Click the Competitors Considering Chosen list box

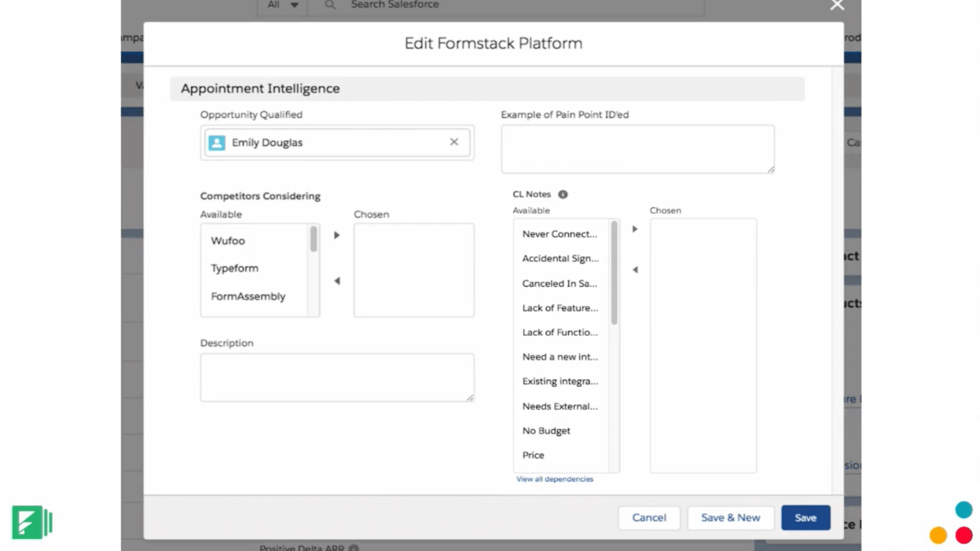click(x=414, y=270)
